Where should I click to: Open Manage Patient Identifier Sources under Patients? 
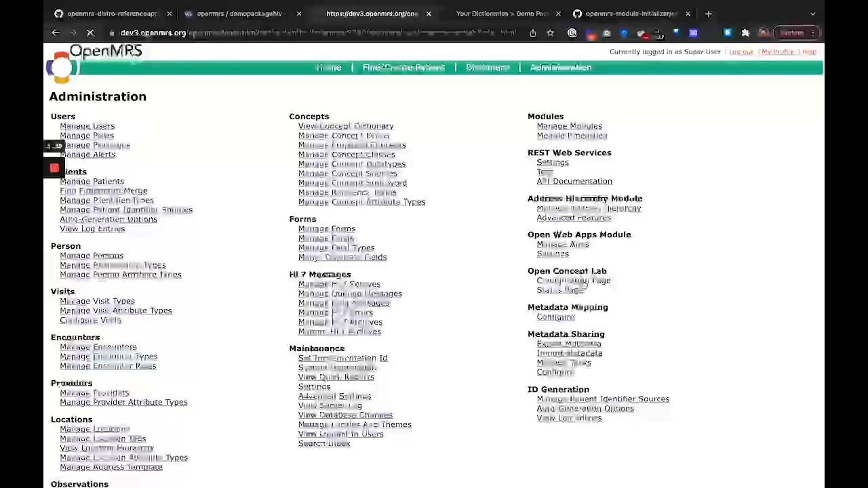click(126, 210)
